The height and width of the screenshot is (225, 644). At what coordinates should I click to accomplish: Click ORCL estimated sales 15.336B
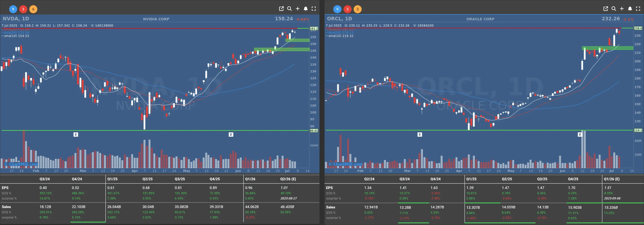tap(611, 207)
